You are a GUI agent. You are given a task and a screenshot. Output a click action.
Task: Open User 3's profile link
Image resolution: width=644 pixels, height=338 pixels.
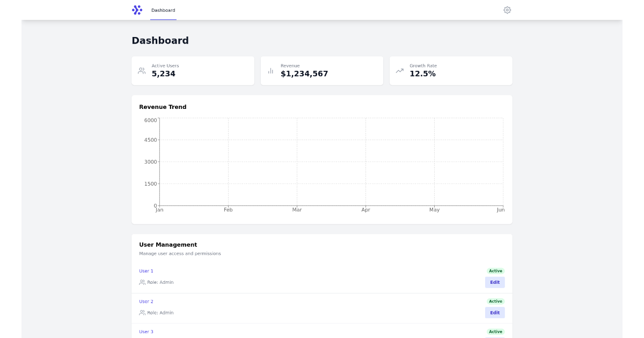tap(146, 332)
